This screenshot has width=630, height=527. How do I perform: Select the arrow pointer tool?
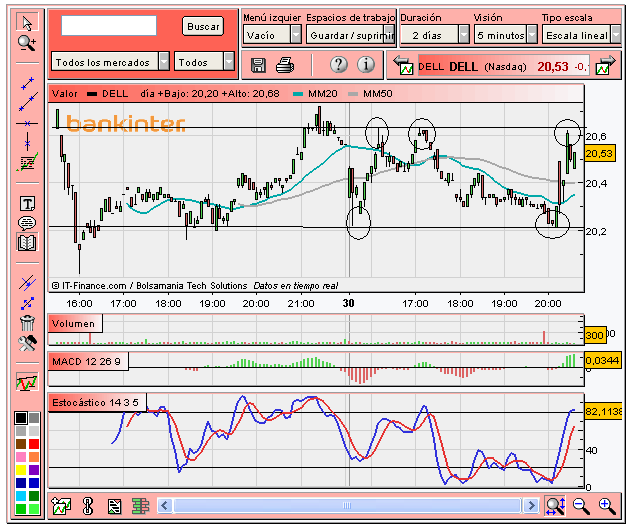pyautogui.click(x=27, y=22)
